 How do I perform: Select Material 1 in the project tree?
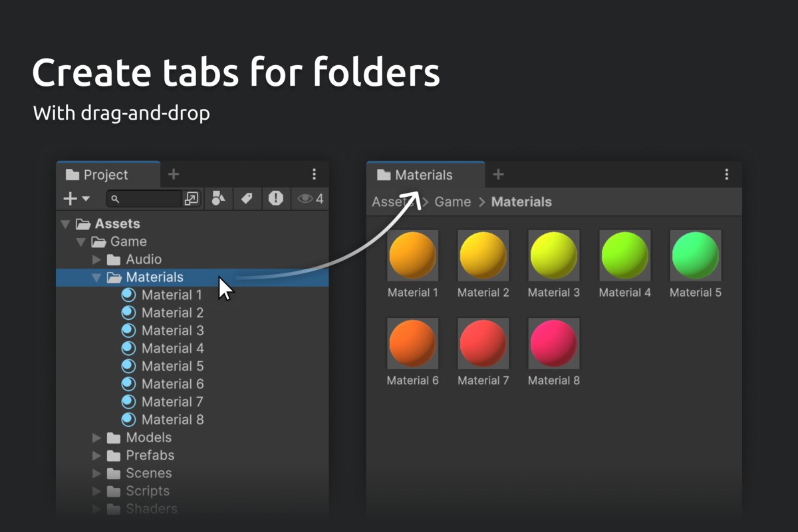(163, 295)
